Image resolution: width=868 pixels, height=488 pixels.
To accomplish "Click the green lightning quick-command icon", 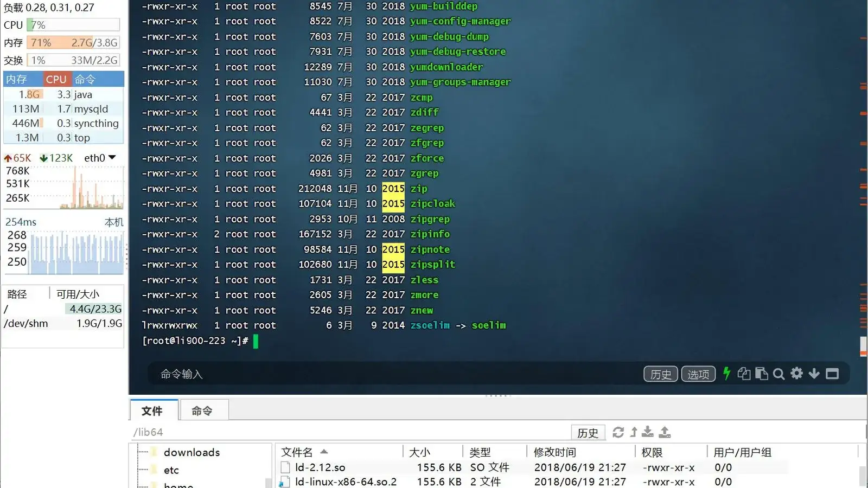I will click(x=726, y=374).
